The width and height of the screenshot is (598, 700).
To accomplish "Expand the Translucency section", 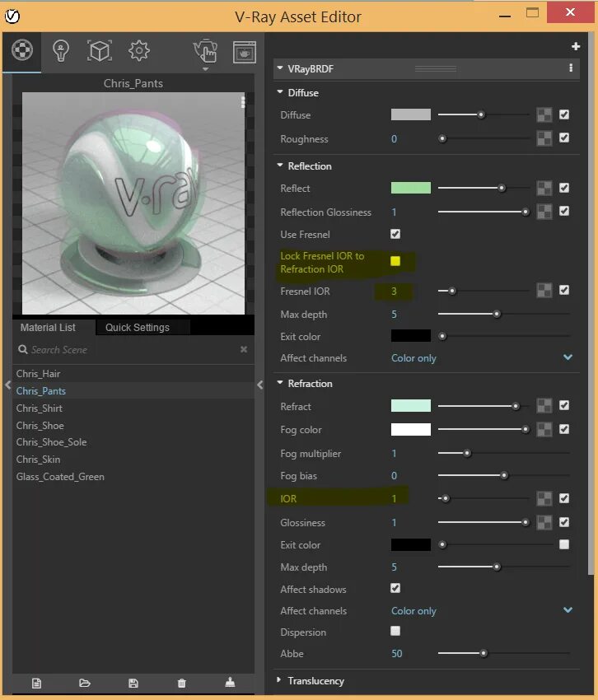I will (x=279, y=680).
